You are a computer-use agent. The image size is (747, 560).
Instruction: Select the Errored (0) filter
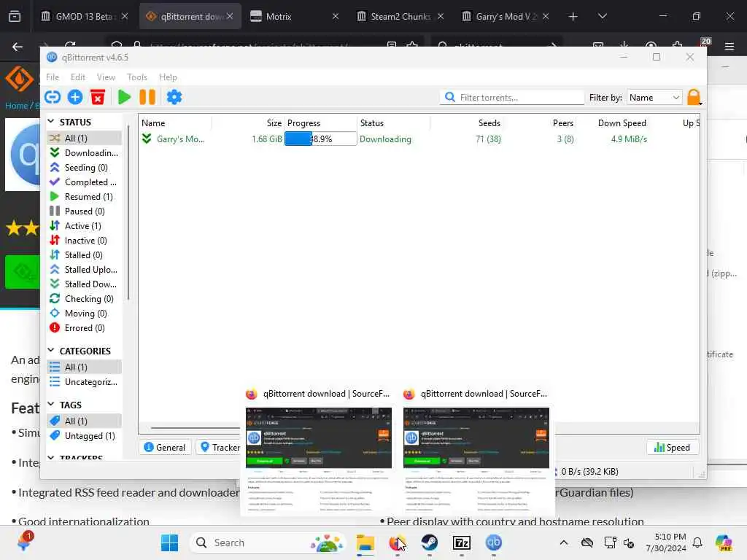point(85,328)
